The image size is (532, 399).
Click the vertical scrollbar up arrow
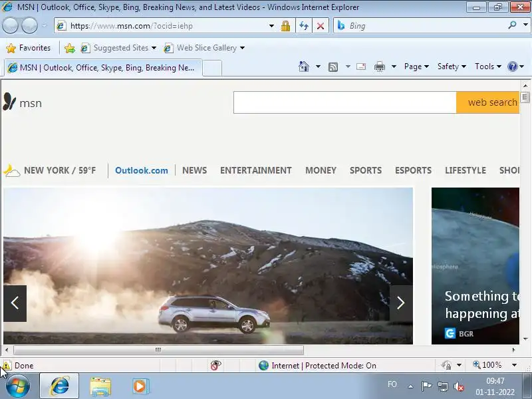(525, 86)
